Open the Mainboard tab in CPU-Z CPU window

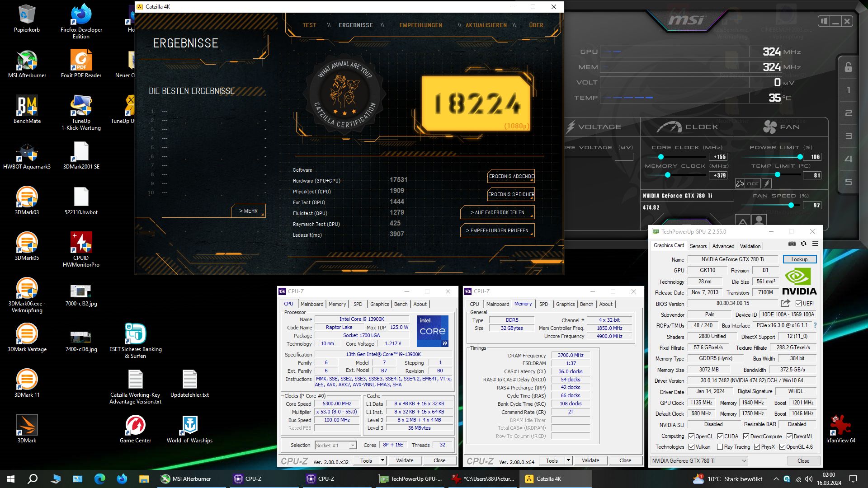click(x=312, y=304)
